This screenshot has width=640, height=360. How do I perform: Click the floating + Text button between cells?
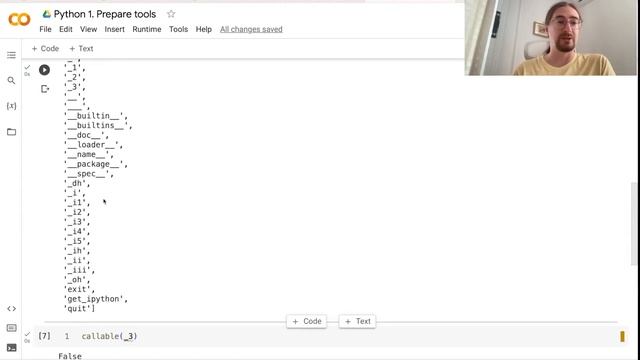tap(357, 321)
